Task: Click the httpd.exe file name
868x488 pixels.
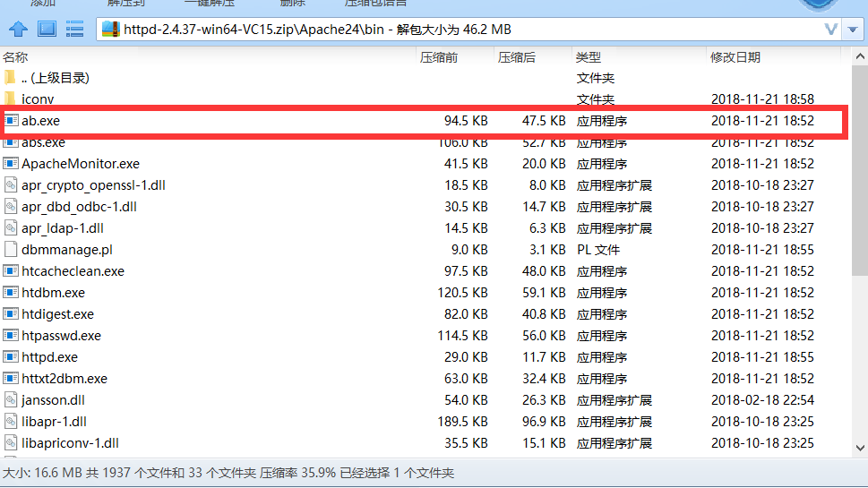Action: tap(50, 357)
